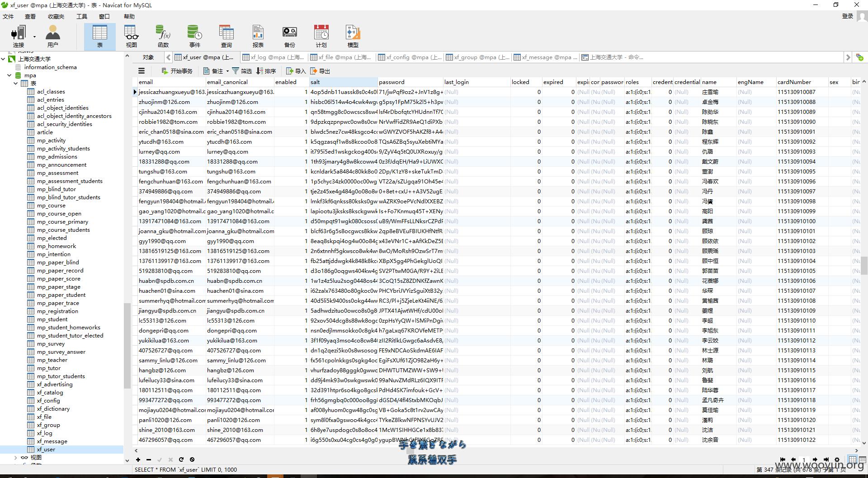Viewport: 868px width, 478px height.
Task: Collapse the 表 tables tree node
Action: 16,84
